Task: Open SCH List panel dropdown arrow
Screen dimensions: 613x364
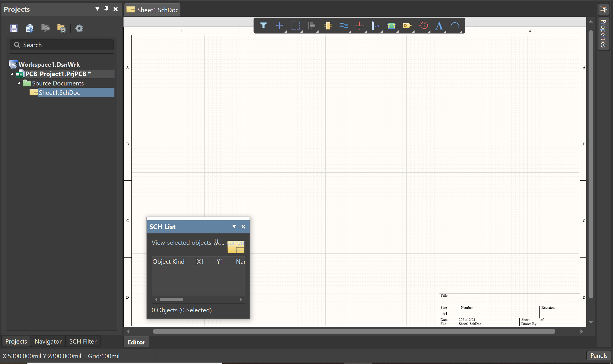Action: pos(234,227)
